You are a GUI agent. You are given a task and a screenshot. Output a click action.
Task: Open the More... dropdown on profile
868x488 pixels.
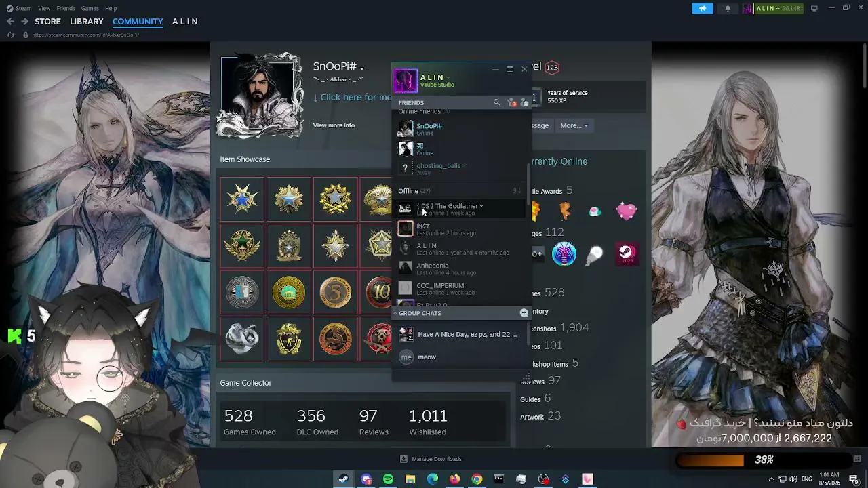click(x=574, y=125)
